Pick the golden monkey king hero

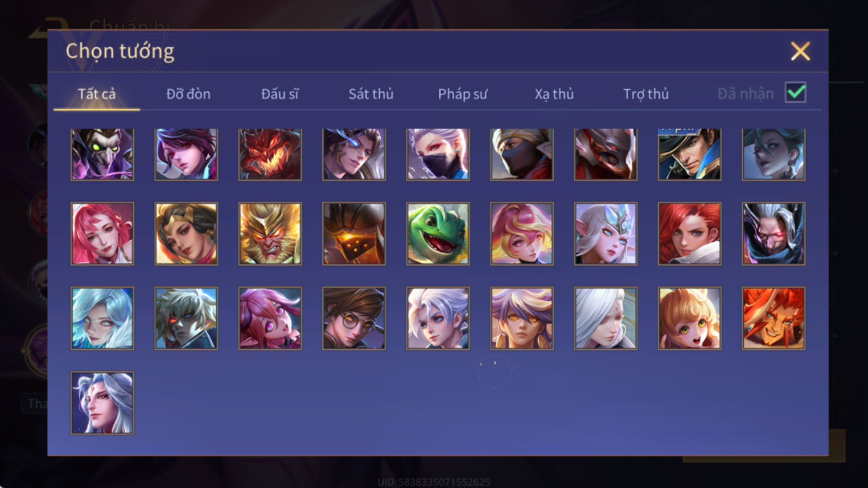coord(270,234)
